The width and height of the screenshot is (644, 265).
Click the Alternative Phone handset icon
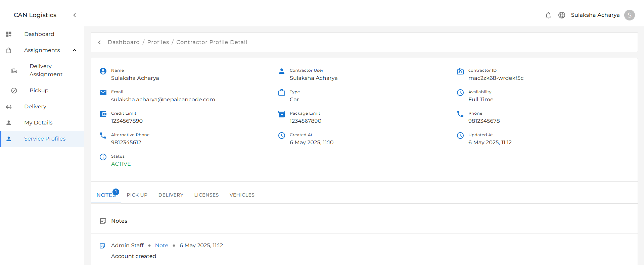coord(103,136)
